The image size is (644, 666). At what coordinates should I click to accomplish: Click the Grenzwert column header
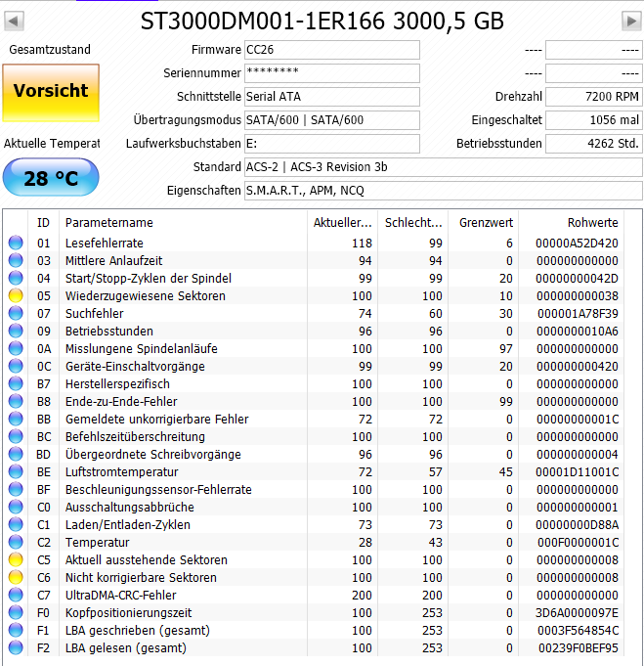(486, 223)
